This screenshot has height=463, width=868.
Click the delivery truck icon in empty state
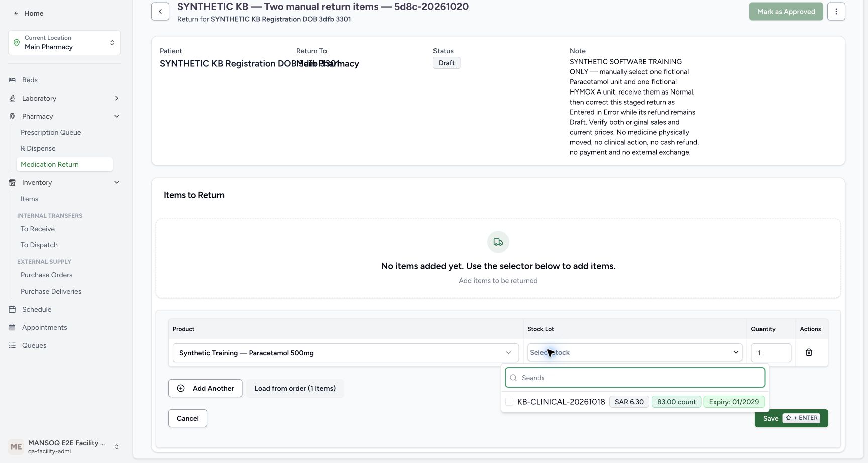coord(498,242)
